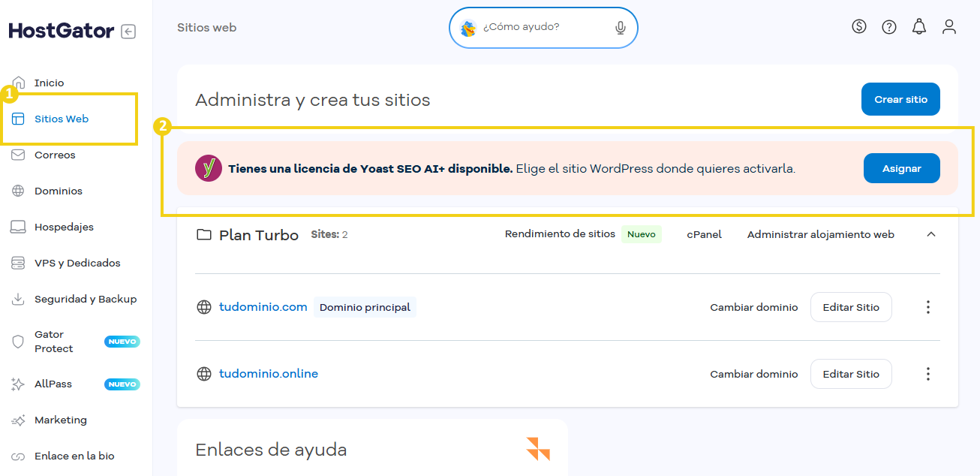Open the user account profile icon

coord(949,27)
